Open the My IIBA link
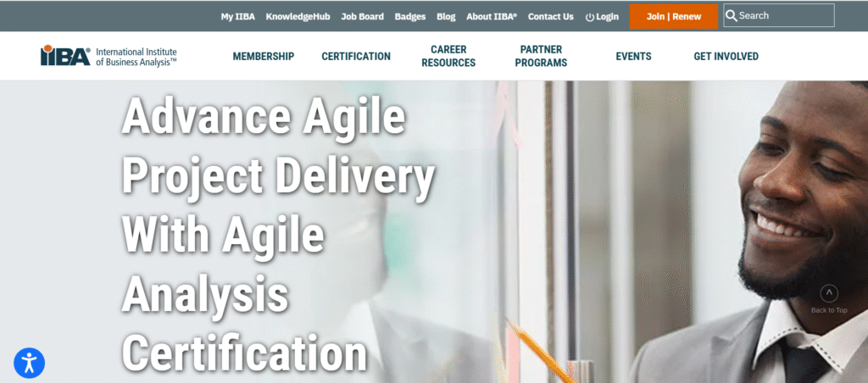Viewport: 868px width, 383px height. tap(238, 17)
